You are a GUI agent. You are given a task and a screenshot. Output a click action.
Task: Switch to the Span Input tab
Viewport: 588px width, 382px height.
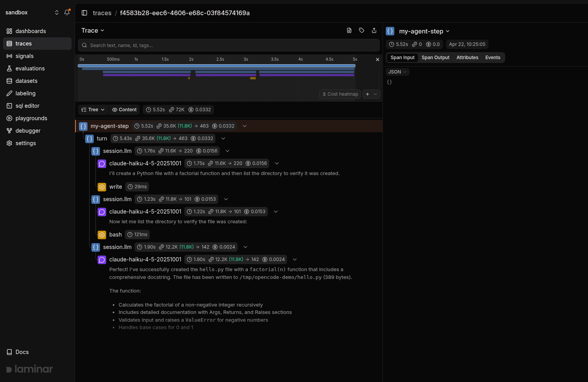coord(402,58)
